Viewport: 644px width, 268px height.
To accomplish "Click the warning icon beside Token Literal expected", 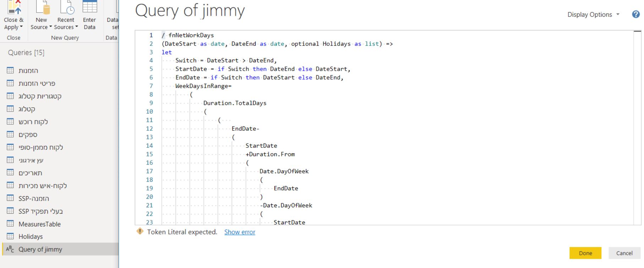I will (x=140, y=231).
